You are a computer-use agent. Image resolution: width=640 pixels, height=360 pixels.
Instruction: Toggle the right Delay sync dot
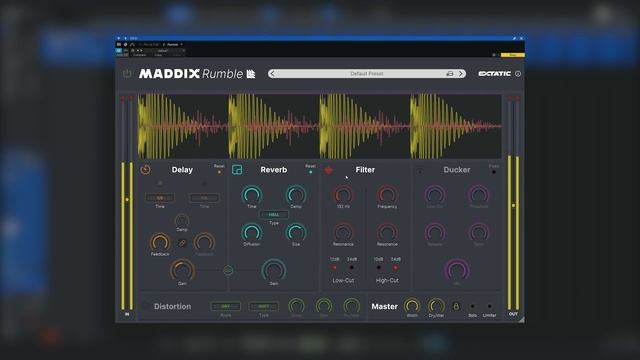(204, 183)
